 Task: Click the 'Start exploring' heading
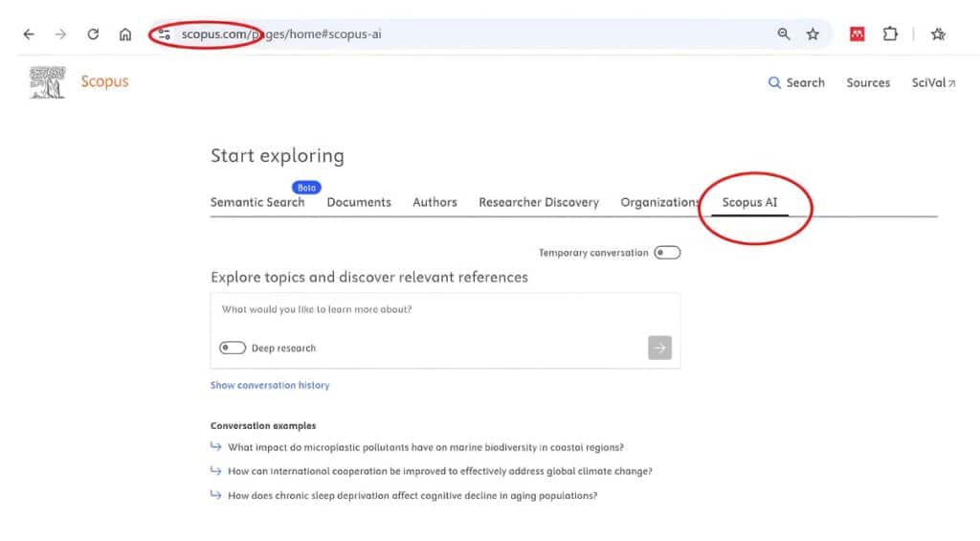(x=278, y=156)
